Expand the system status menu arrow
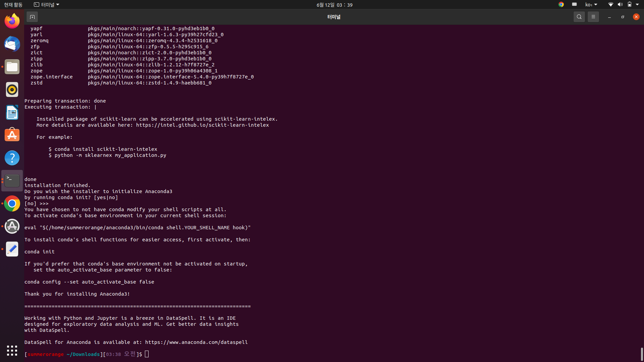 point(637,5)
